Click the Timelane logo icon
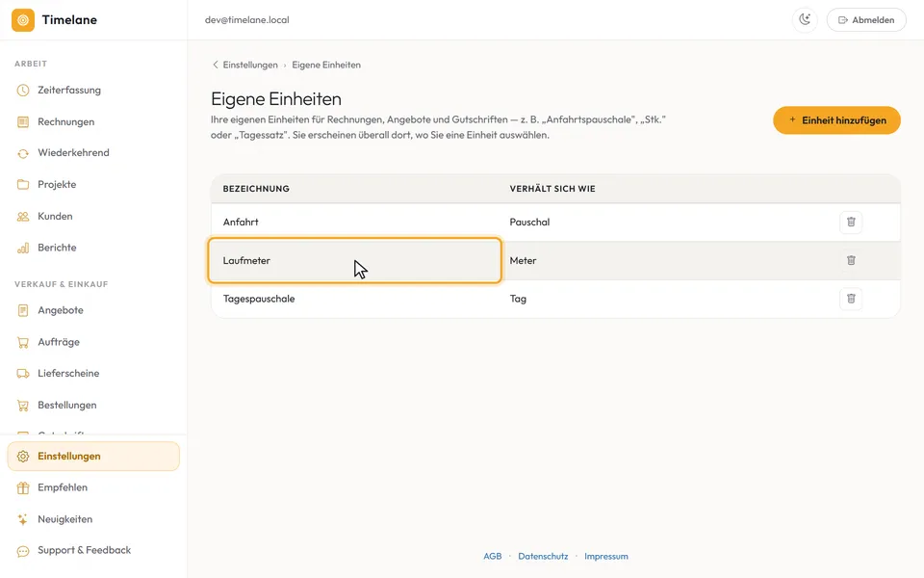The image size is (924, 578). tap(23, 20)
